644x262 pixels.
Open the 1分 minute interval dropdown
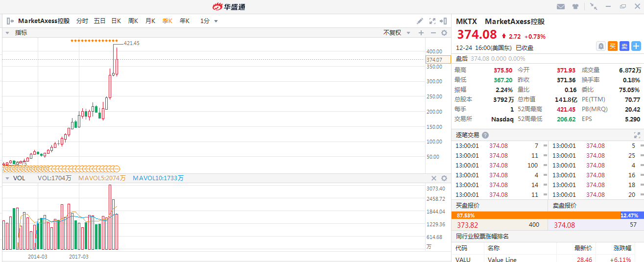tap(209, 21)
